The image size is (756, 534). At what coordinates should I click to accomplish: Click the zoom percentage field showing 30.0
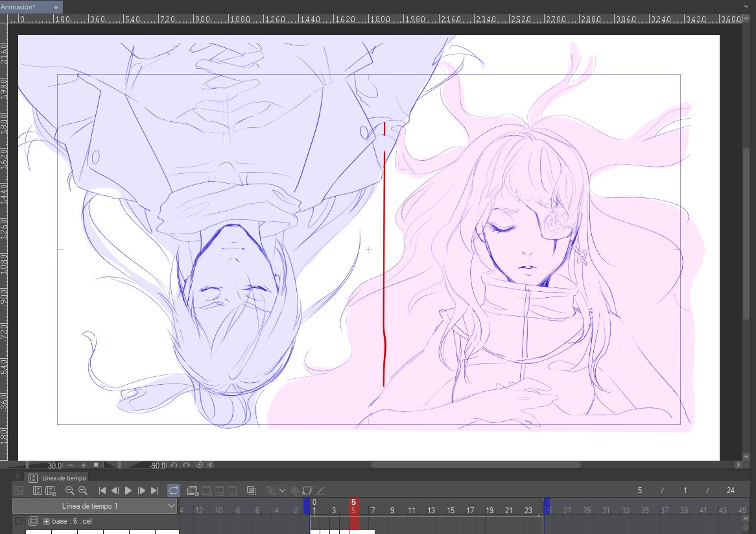click(x=54, y=465)
